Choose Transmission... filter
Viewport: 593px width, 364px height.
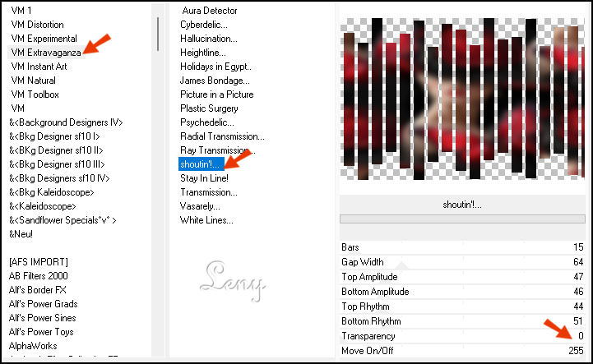click(x=209, y=192)
